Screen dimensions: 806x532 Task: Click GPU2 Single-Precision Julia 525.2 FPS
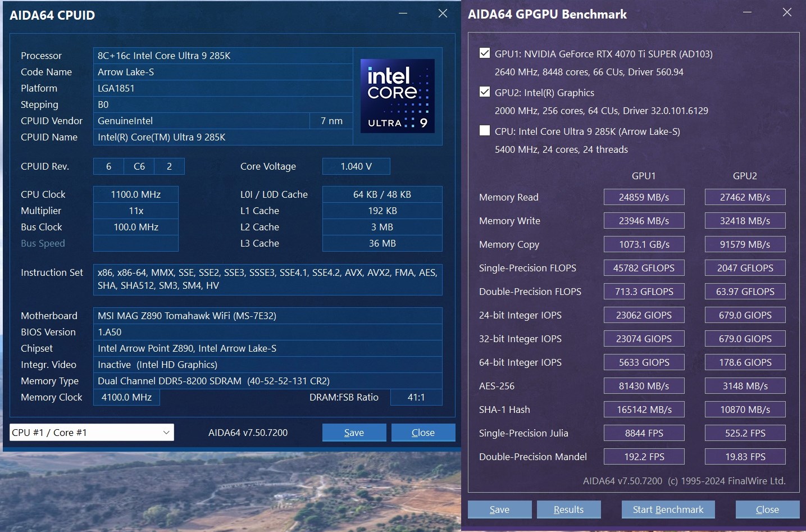[x=745, y=433]
